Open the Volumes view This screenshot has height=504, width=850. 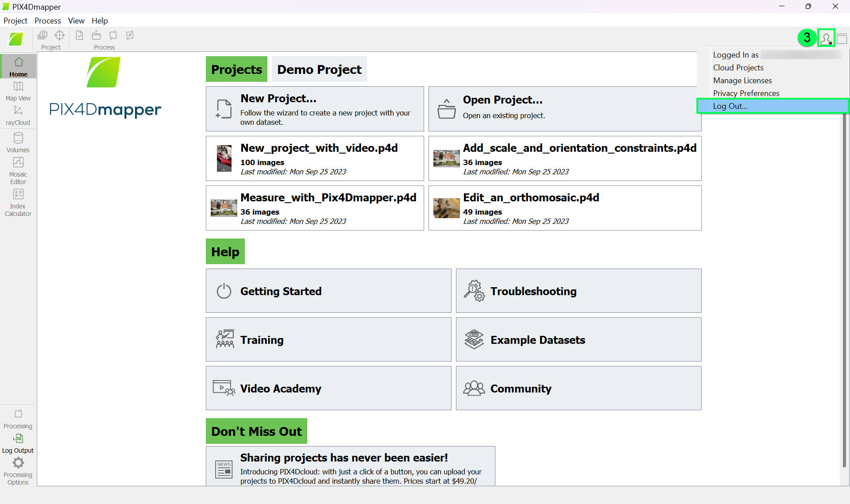point(18,142)
